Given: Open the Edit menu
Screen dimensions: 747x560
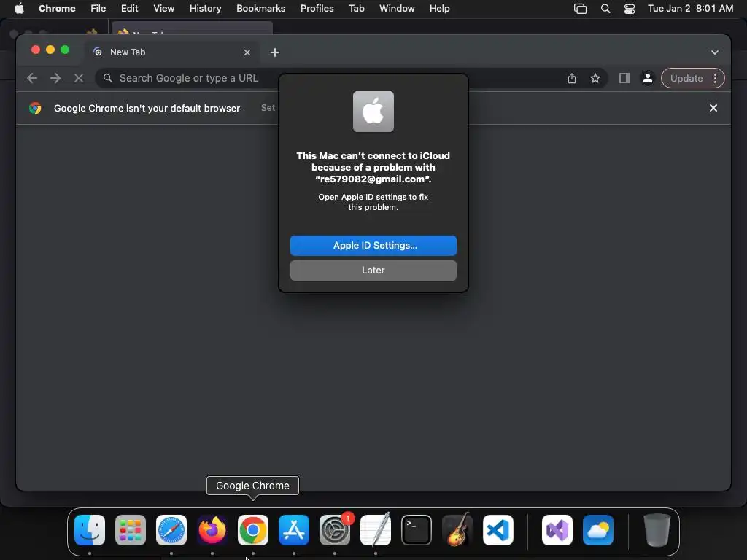Looking at the screenshot, I should (129, 9).
